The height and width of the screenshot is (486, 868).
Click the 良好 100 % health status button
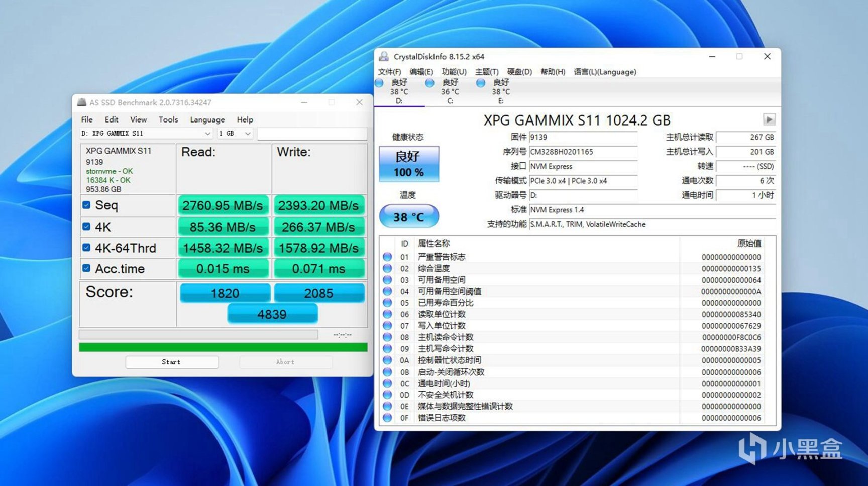tap(409, 164)
